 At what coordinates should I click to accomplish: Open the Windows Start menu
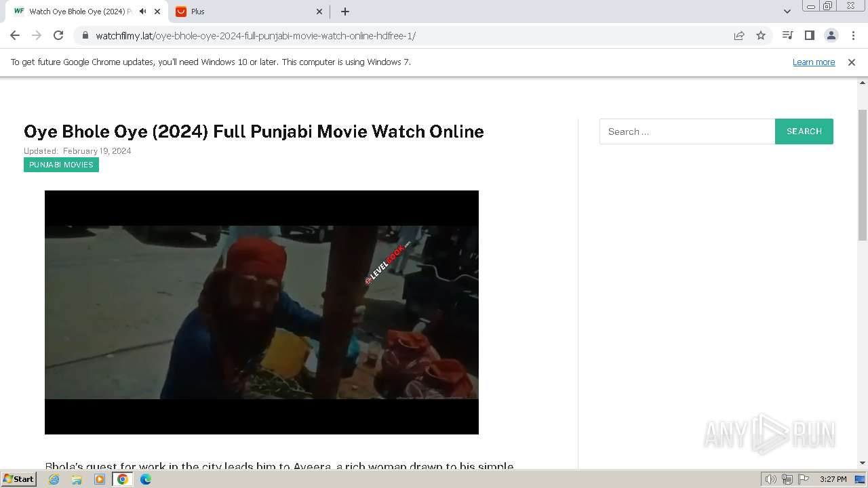pyautogui.click(x=19, y=479)
